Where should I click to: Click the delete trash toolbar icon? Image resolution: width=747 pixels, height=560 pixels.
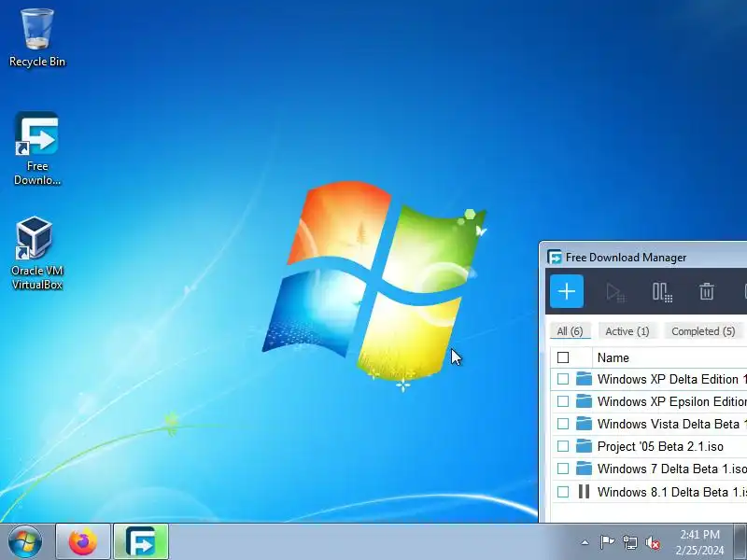[707, 291]
